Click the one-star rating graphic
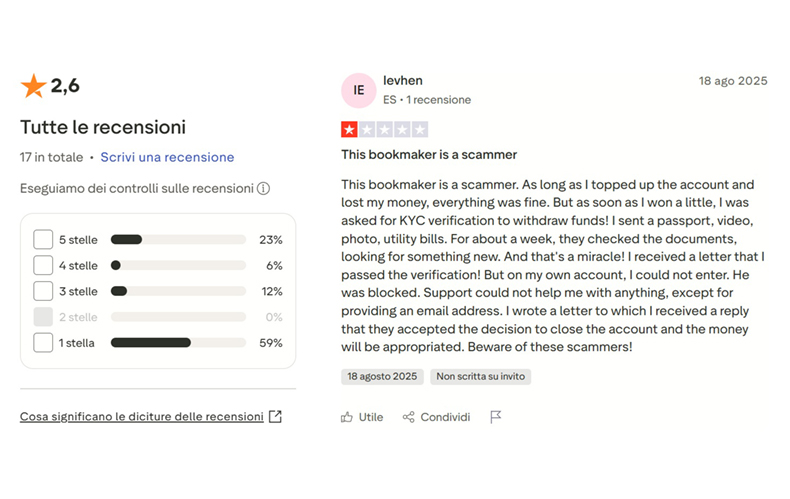 [x=384, y=129]
